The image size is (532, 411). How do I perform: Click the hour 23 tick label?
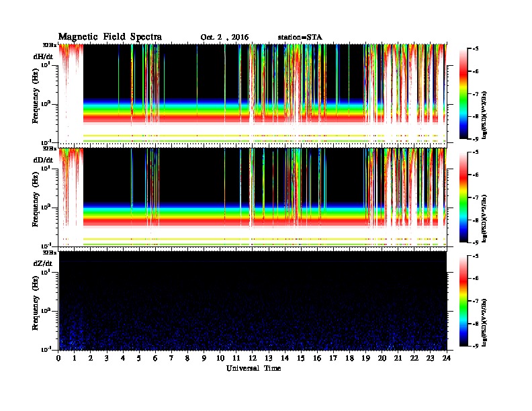[430, 359]
